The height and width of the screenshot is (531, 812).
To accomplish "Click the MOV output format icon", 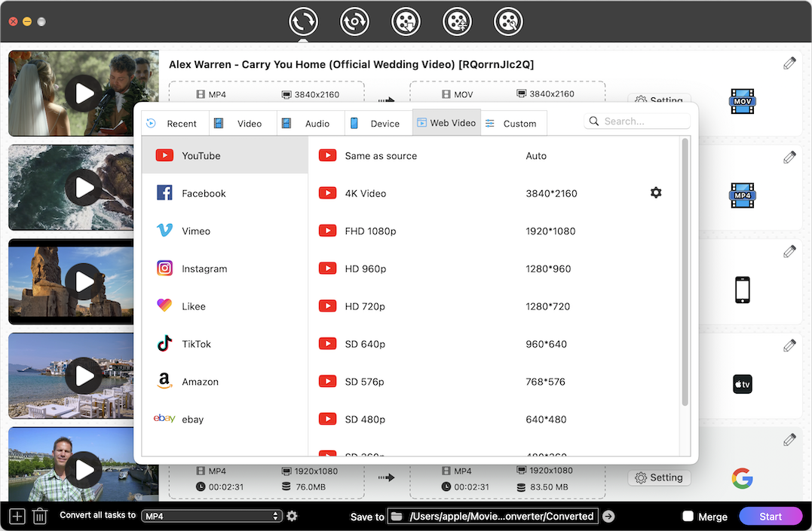I will [x=742, y=101].
